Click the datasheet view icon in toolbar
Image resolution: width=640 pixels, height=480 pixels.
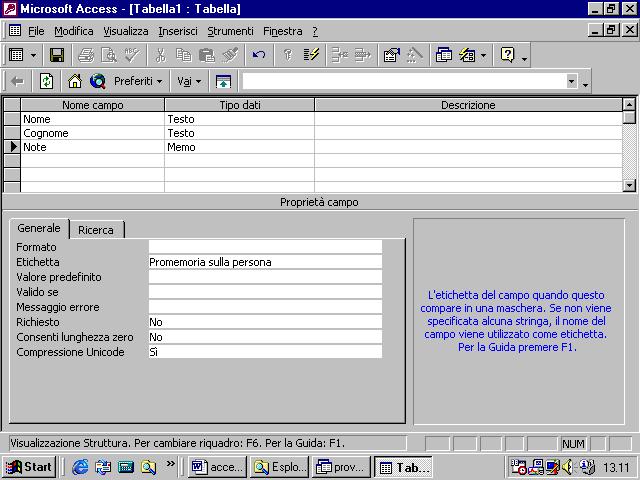[16, 55]
